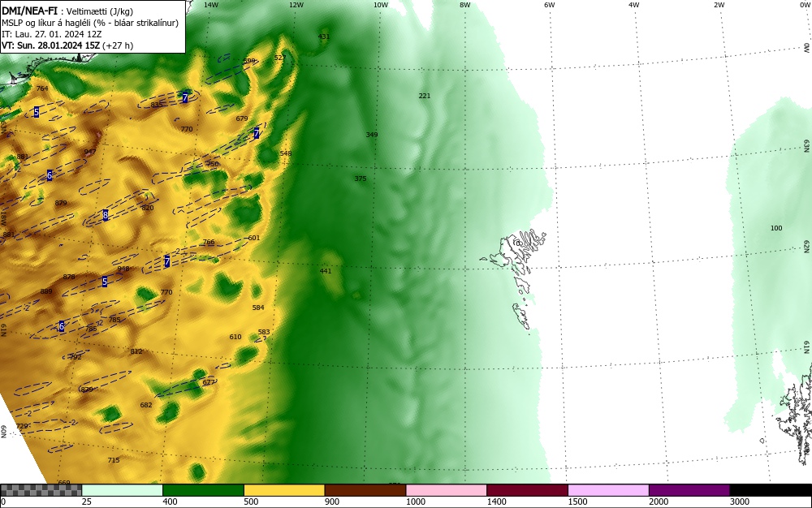Click the map value '812'

pos(136,351)
